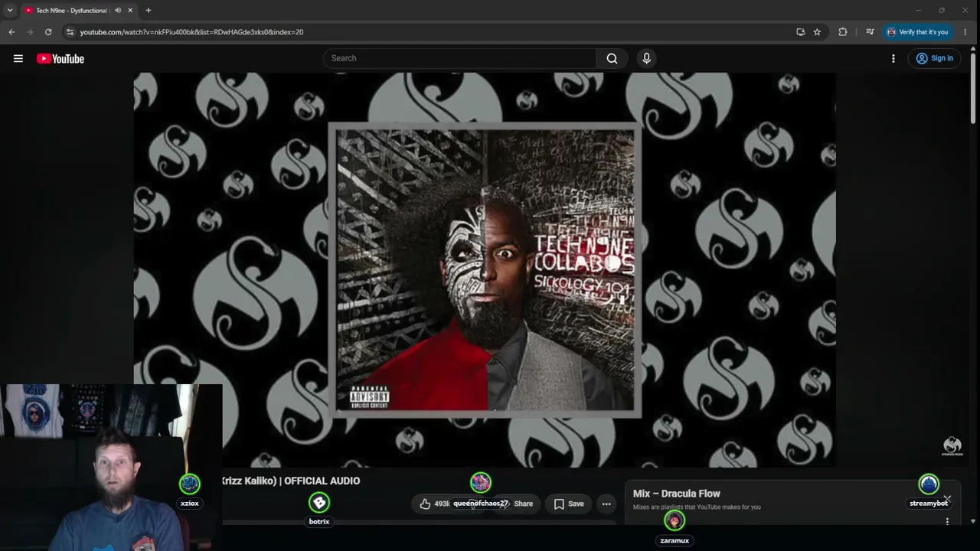Open more actions ellipsis under the video
980x551 pixels.
tap(606, 504)
